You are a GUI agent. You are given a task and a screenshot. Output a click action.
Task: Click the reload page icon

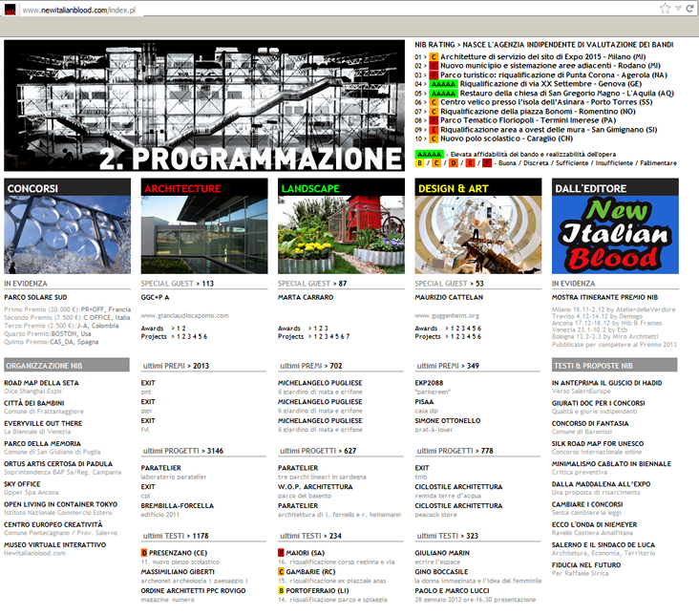pos(690,9)
